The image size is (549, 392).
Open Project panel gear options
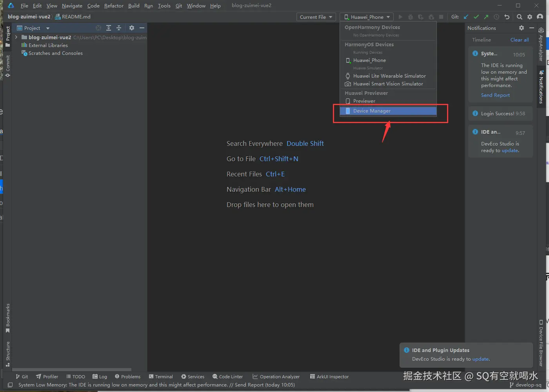click(132, 28)
